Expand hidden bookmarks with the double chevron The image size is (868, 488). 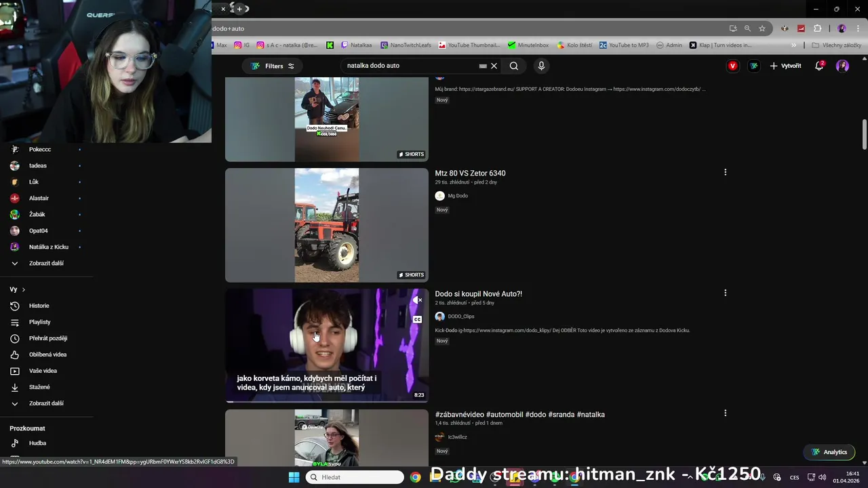point(794,45)
